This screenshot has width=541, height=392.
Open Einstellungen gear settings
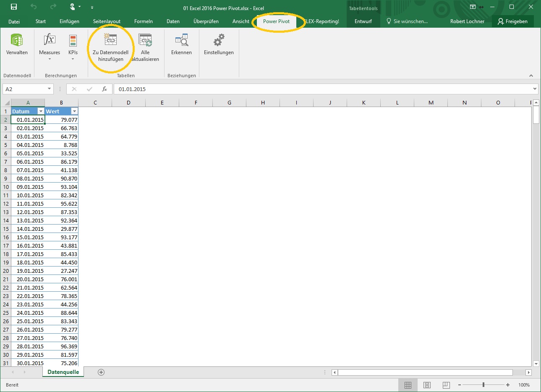[219, 40]
